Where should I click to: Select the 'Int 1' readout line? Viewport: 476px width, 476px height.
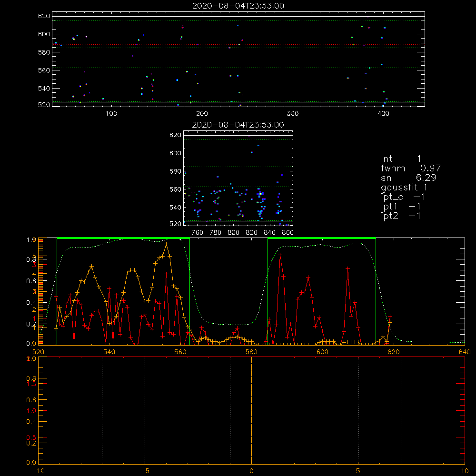401,159
